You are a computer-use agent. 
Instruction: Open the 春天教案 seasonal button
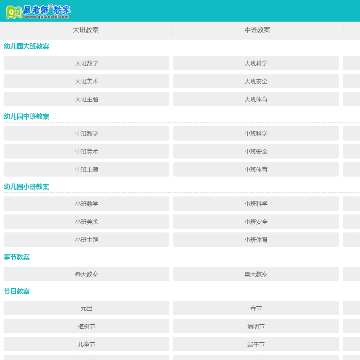click(86, 274)
